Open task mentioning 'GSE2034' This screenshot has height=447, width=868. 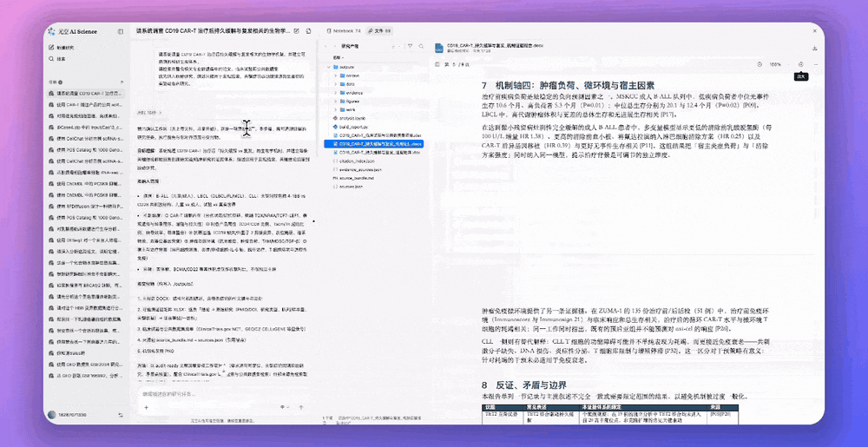click(86, 365)
